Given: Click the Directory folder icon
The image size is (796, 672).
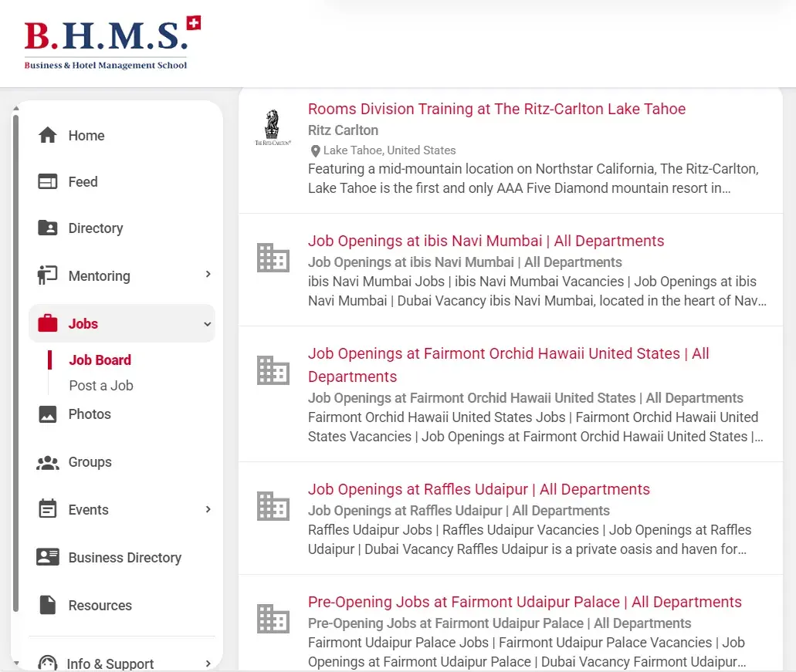Looking at the screenshot, I should point(48,228).
